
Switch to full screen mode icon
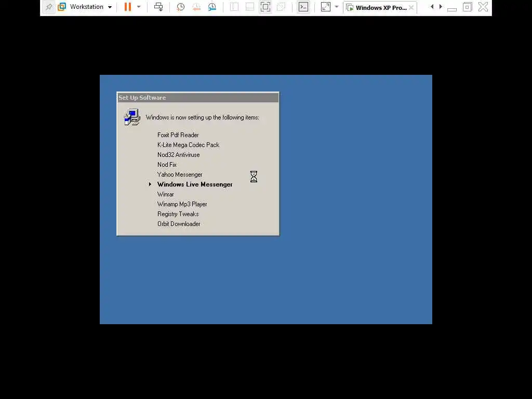(x=265, y=7)
